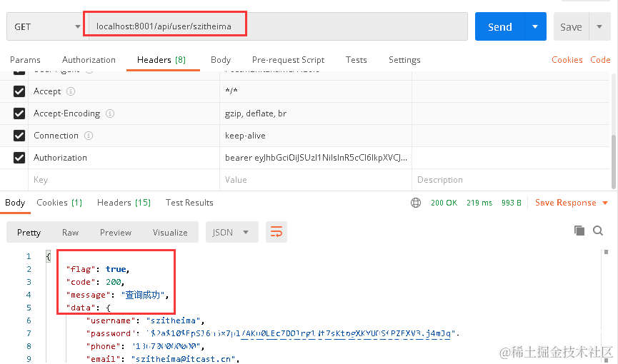
Task: Click the "data": { line
Action: point(89,308)
